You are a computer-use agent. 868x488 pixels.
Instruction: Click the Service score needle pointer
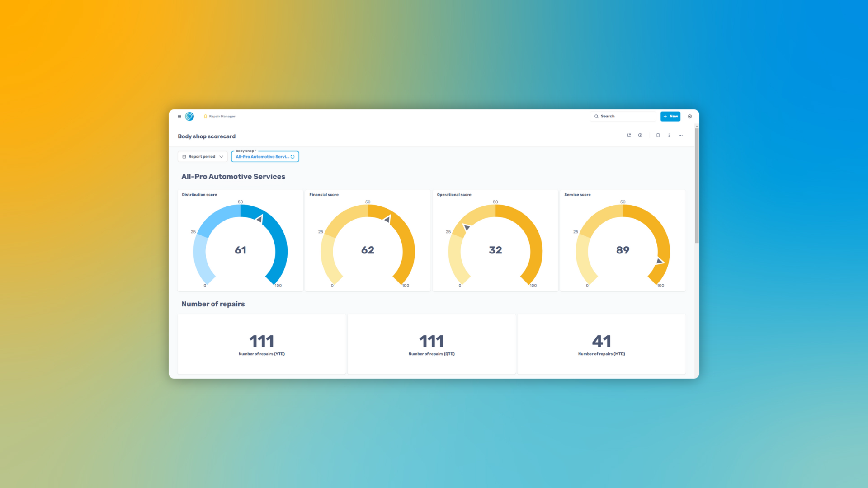(660, 261)
